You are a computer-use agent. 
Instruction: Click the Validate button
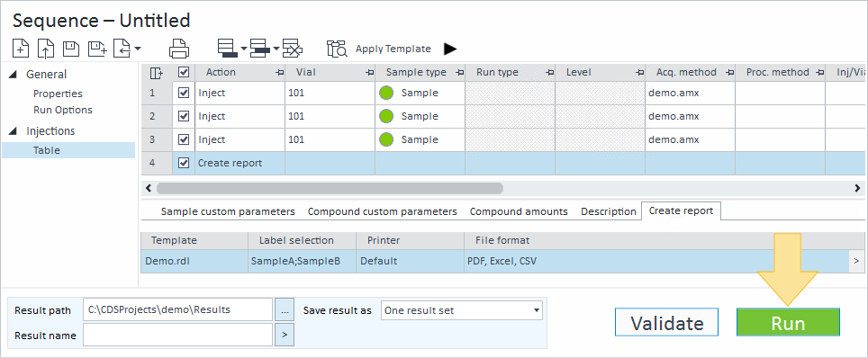tap(666, 323)
